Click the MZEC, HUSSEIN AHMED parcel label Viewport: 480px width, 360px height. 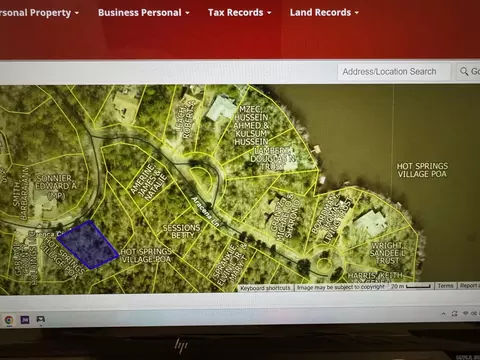(x=251, y=125)
